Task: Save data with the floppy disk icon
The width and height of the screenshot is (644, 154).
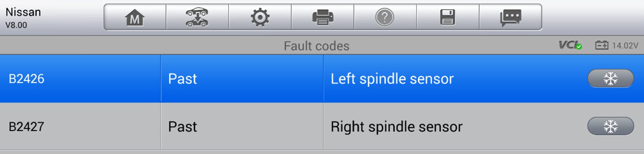Action: pos(447,17)
